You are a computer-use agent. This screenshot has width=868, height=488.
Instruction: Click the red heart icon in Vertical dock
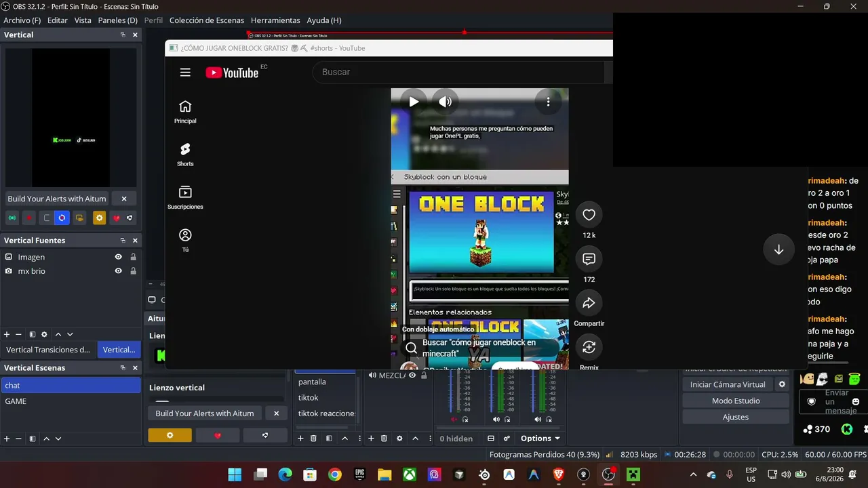(x=117, y=218)
